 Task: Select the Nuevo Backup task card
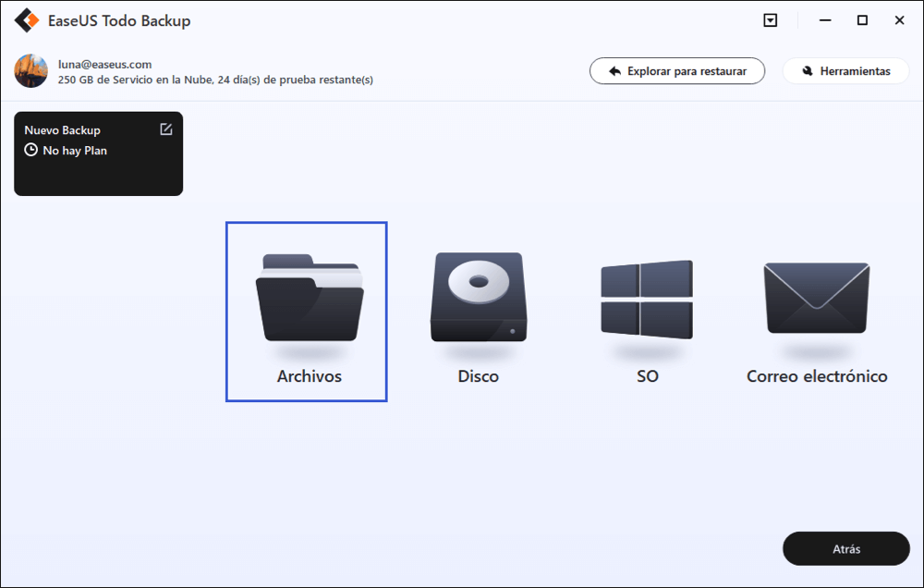(99, 153)
